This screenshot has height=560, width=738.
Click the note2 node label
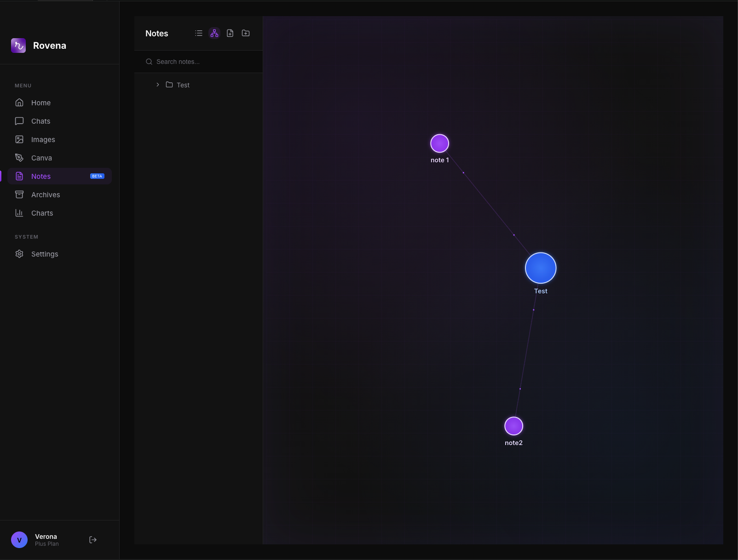pyautogui.click(x=513, y=443)
